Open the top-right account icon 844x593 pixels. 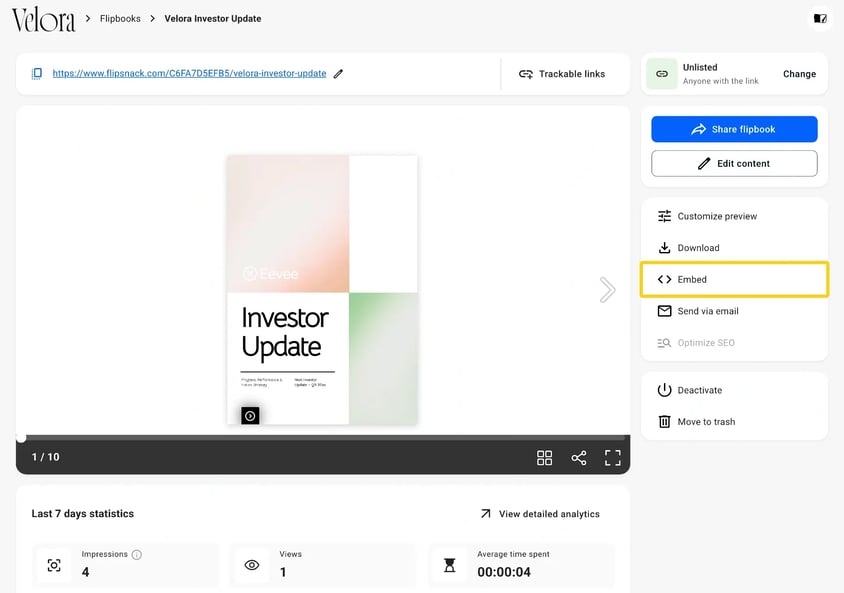click(x=820, y=19)
